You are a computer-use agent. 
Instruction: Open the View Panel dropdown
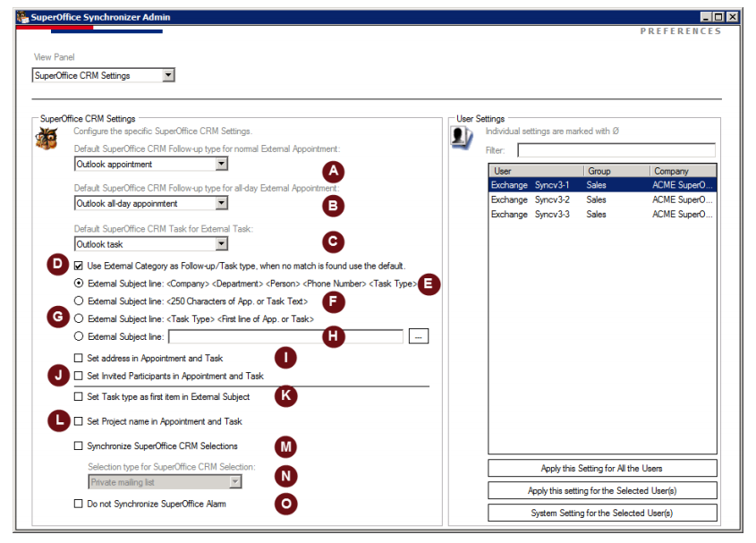pos(104,75)
